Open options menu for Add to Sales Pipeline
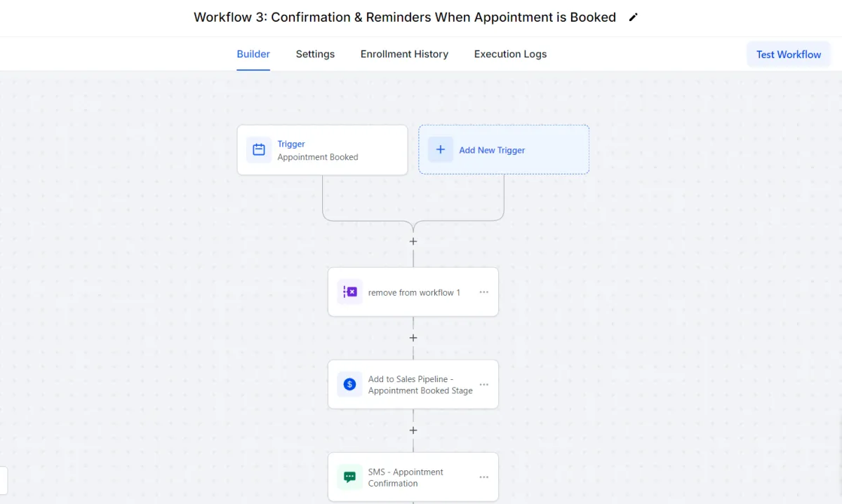 [x=484, y=385]
